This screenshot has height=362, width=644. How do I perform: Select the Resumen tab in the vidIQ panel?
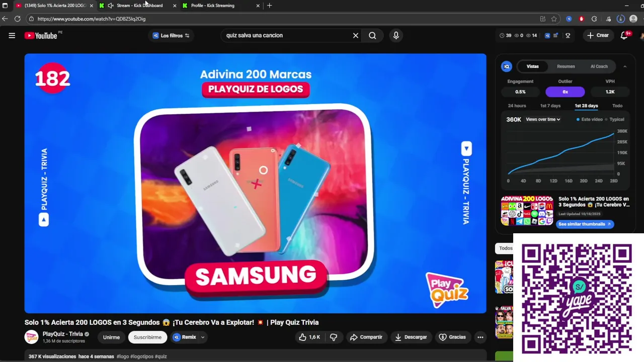click(566, 66)
